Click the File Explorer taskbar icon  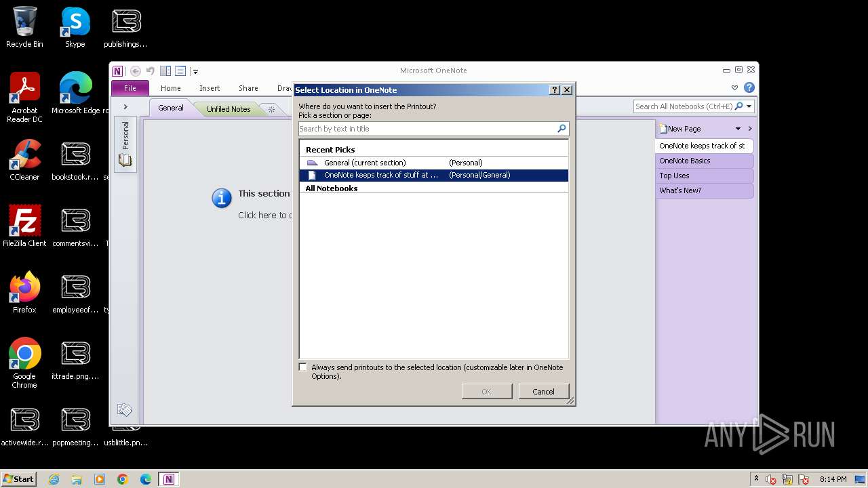coord(77,479)
